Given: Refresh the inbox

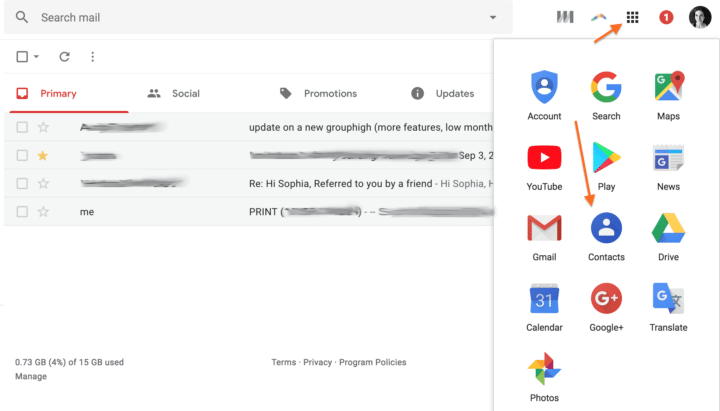Looking at the screenshot, I should coord(64,56).
